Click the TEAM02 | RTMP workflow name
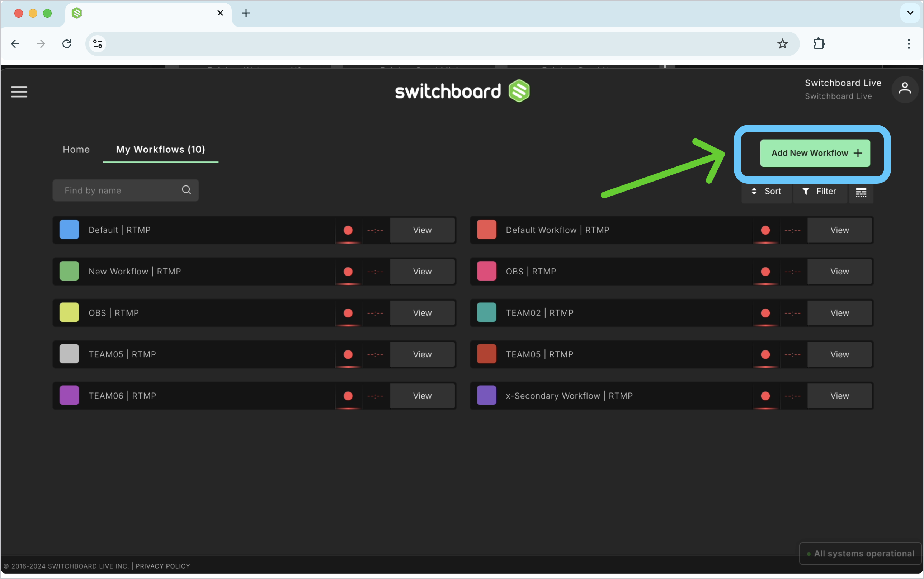The width and height of the screenshot is (924, 579). pyautogui.click(x=540, y=313)
